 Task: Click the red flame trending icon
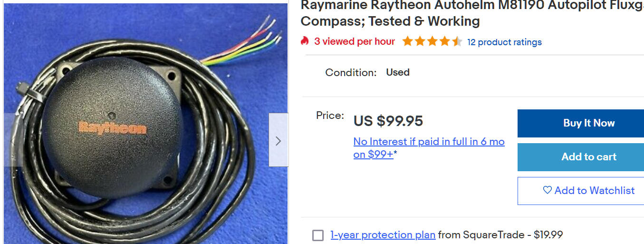click(x=305, y=41)
